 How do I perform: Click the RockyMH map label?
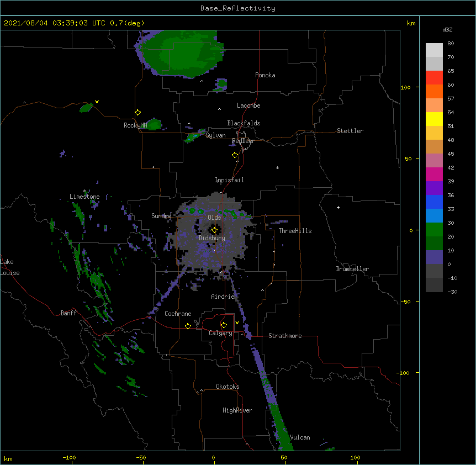tap(135, 125)
